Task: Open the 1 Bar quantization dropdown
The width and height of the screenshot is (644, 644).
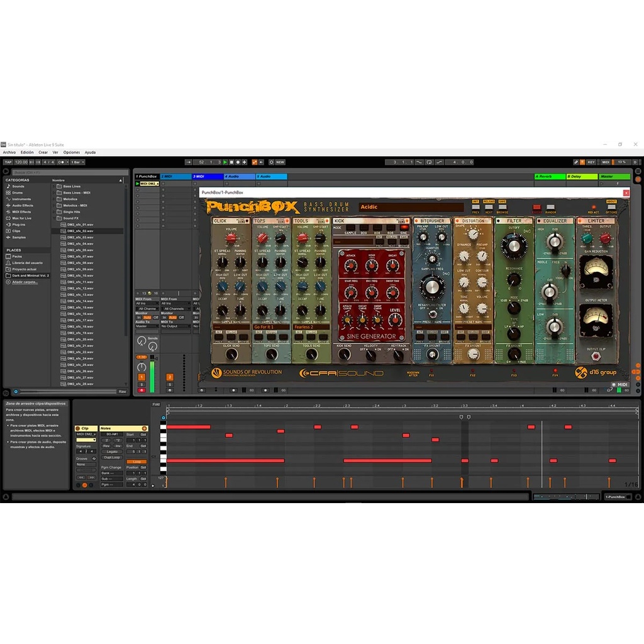Action: (x=77, y=162)
